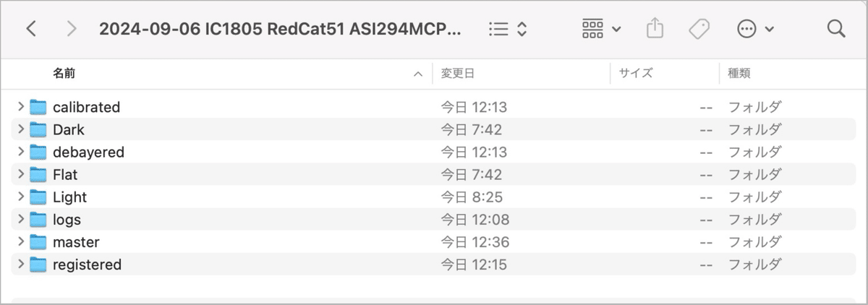Select the Flat folder icon
Screen dimensions: 868x305
pos(38,175)
